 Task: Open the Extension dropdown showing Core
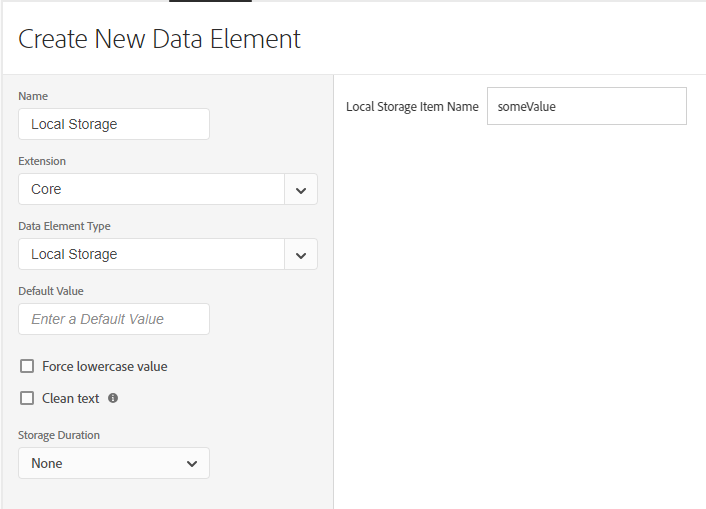168,189
